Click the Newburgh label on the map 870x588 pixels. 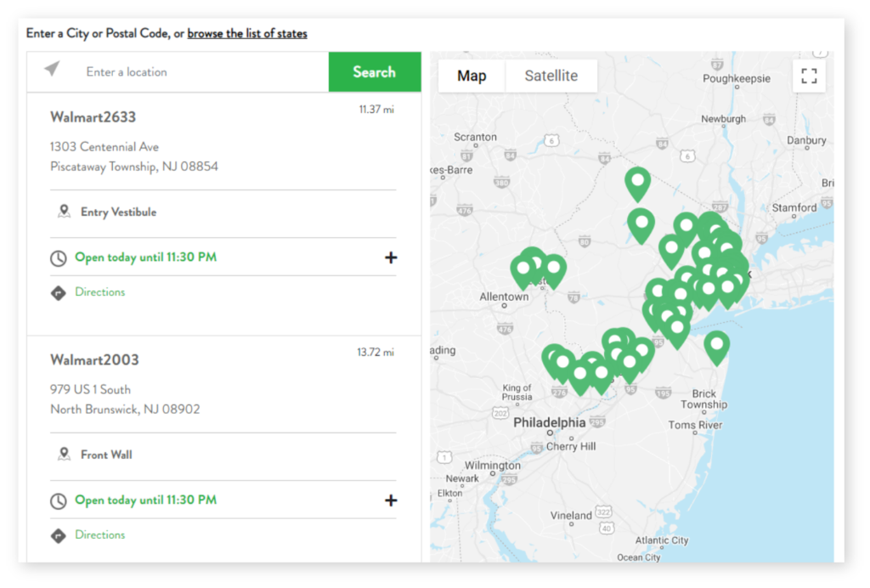point(723,119)
